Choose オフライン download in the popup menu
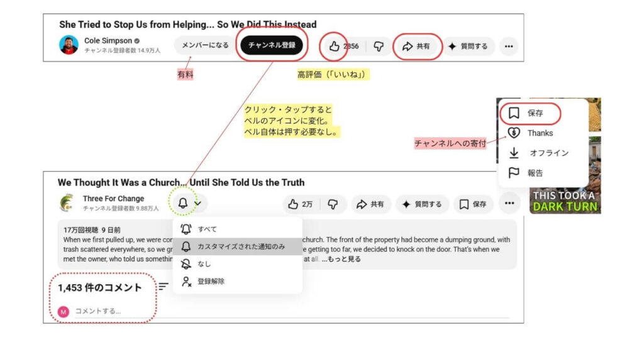644x337 pixels. (x=543, y=153)
